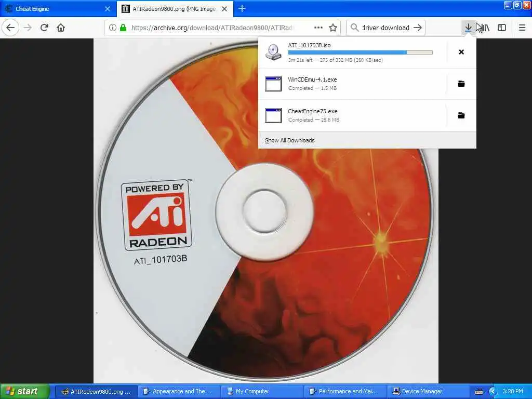The height and width of the screenshot is (399, 532).
Task: Open the browser home page
Action: pos(61,28)
